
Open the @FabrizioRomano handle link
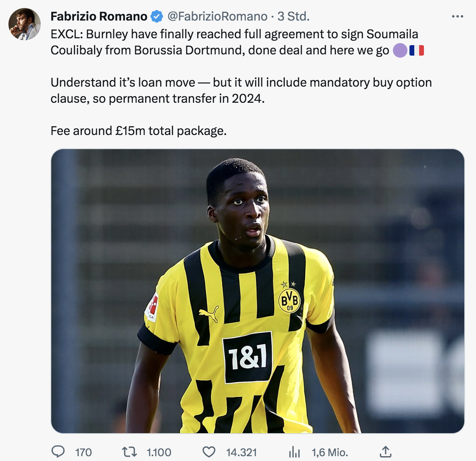coord(217,17)
